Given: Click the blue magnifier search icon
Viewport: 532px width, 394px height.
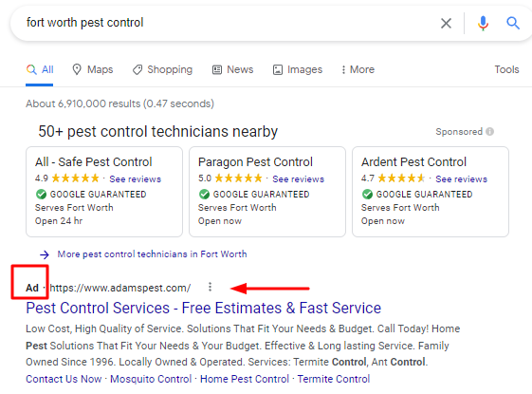Looking at the screenshot, I should click(x=513, y=23).
